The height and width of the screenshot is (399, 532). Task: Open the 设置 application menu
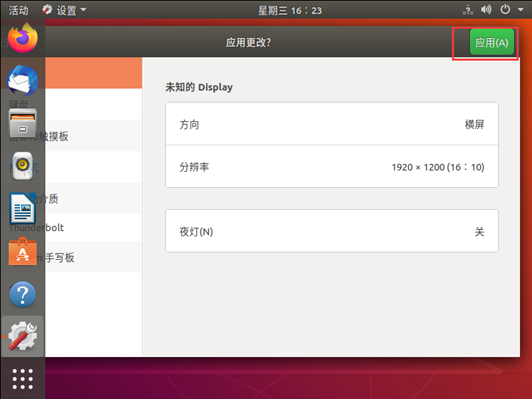[64, 10]
